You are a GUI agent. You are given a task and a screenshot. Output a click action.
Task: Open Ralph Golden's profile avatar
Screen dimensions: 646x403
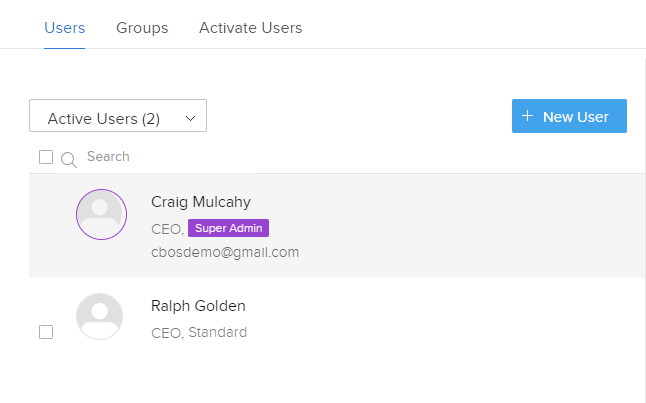point(100,316)
